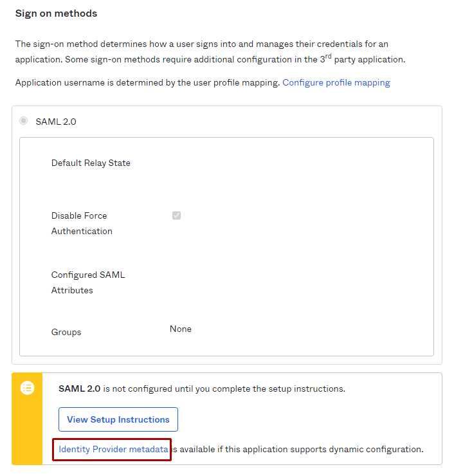Open the Identity Provider metadata link
Screen dimensions: 454x476
click(113, 449)
